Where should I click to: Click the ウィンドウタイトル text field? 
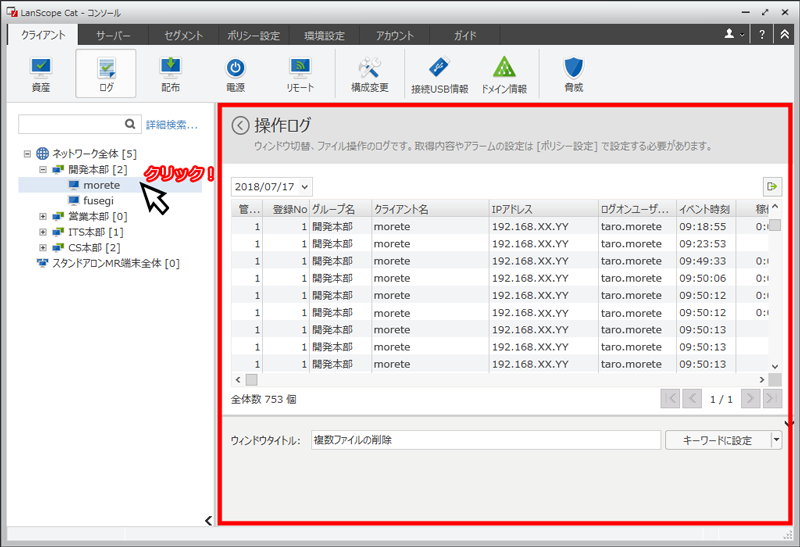[486, 440]
